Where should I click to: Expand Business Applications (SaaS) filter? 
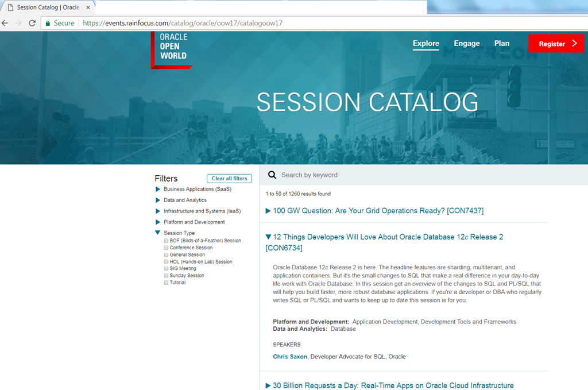[158, 190]
